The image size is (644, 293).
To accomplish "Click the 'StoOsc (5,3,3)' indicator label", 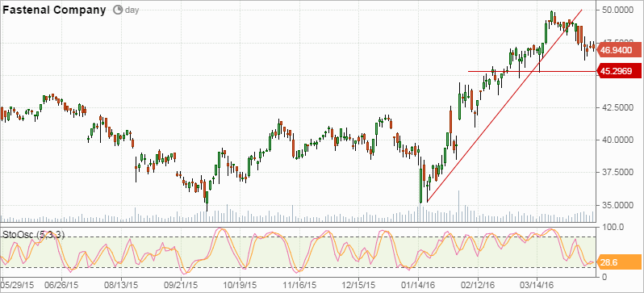I will tap(34, 235).
